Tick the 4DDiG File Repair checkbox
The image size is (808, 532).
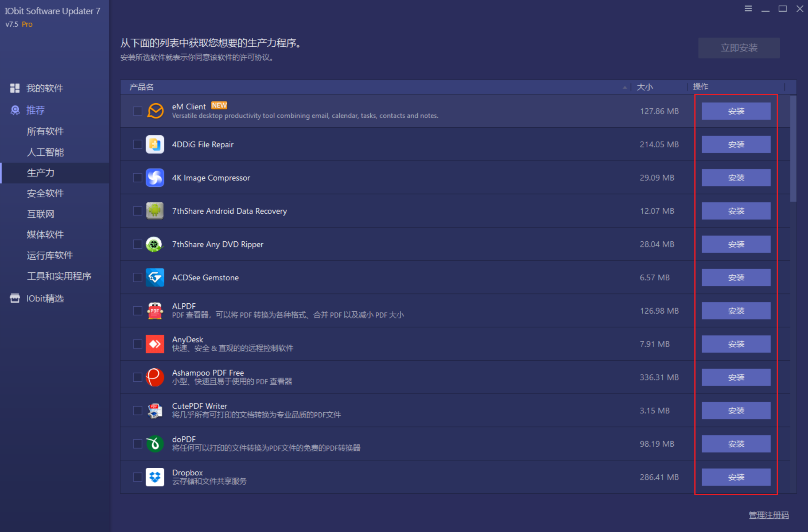(x=137, y=144)
